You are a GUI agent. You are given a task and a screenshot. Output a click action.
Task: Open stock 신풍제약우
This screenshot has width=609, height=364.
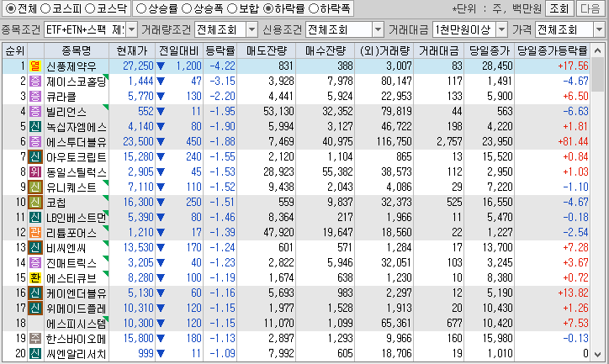click(x=71, y=66)
